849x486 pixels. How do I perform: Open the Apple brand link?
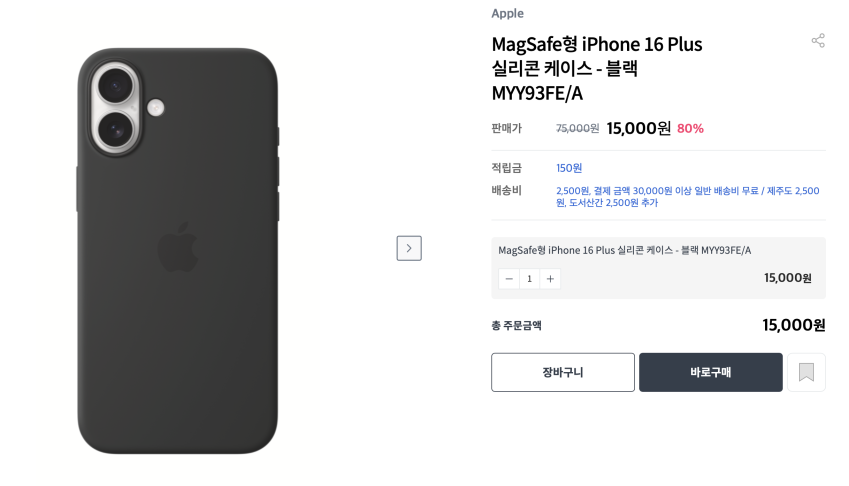507,14
